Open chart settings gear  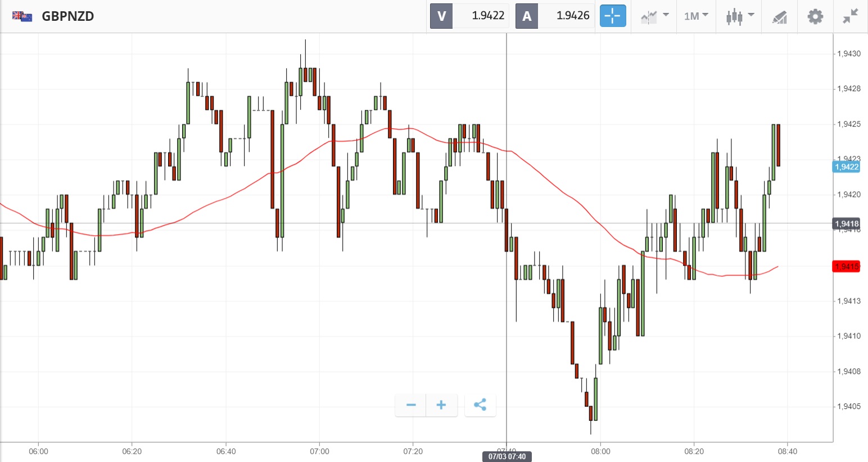815,16
